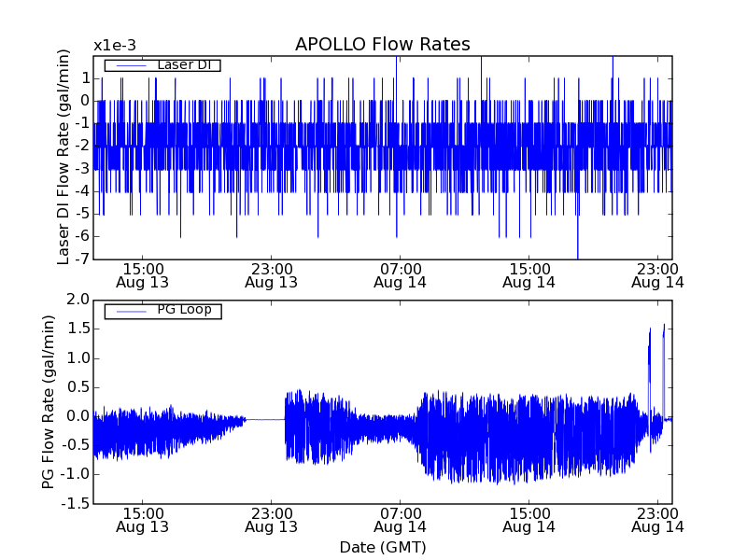
Task: Click the -1.5 tick on the PG Flow y-axis
Action: tap(75, 504)
